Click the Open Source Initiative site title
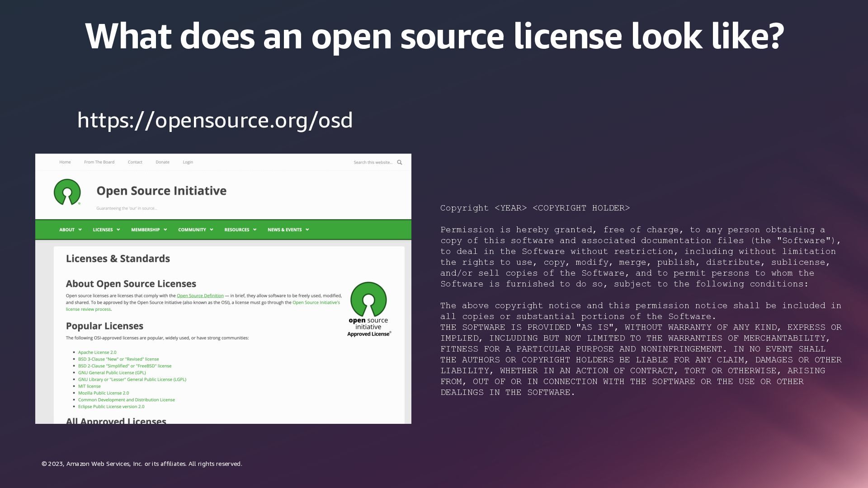The width and height of the screenshot is (868, 488). point(161,191)
